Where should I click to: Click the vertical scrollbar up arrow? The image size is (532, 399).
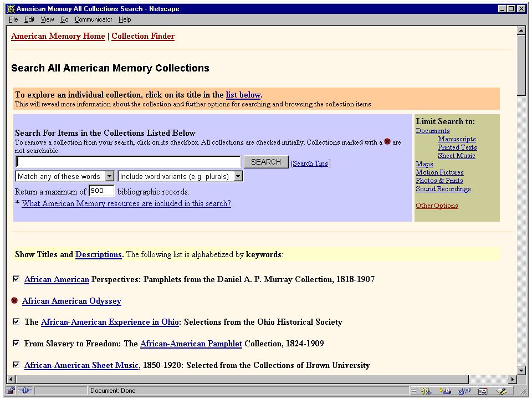(x=521, y=31)
